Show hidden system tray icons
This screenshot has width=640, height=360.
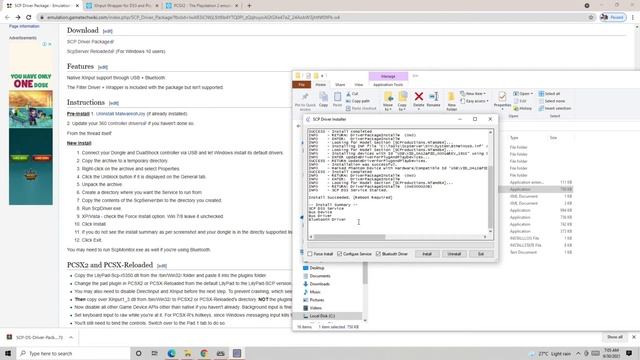pos(578,353)
